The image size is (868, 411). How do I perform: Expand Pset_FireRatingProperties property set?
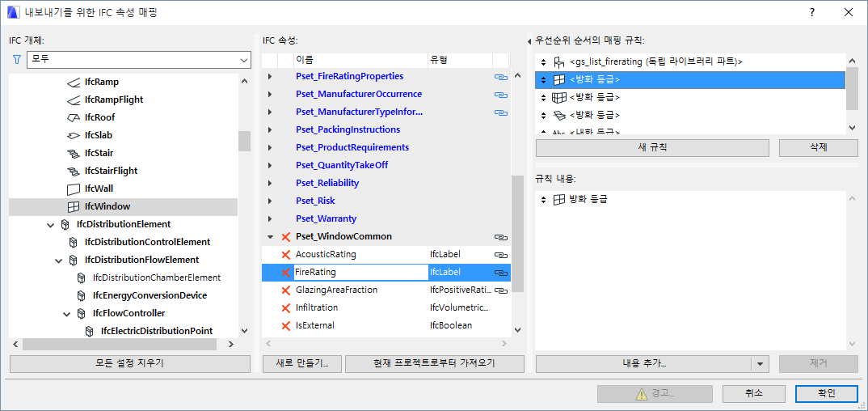[x=270, y=76]
